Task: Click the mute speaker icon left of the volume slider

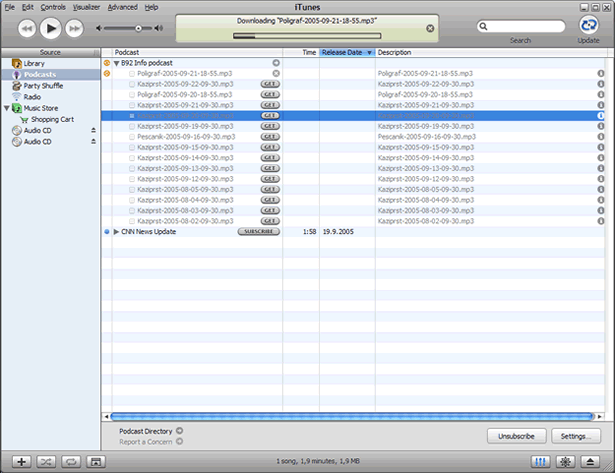Action: (99, 28)
